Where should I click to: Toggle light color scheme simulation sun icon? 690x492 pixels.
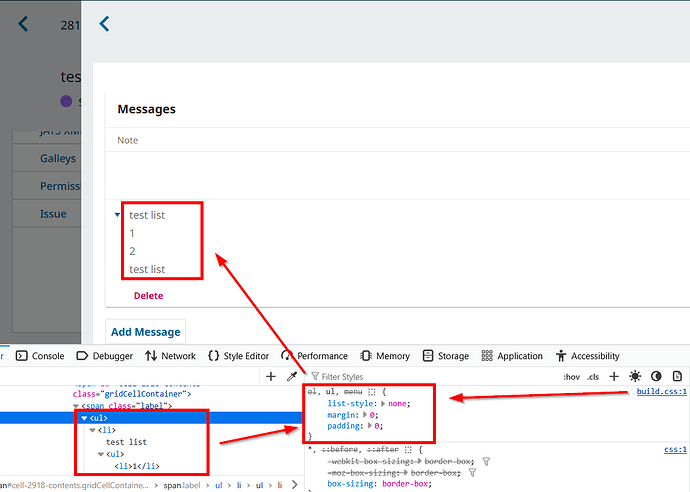point(635,377)
